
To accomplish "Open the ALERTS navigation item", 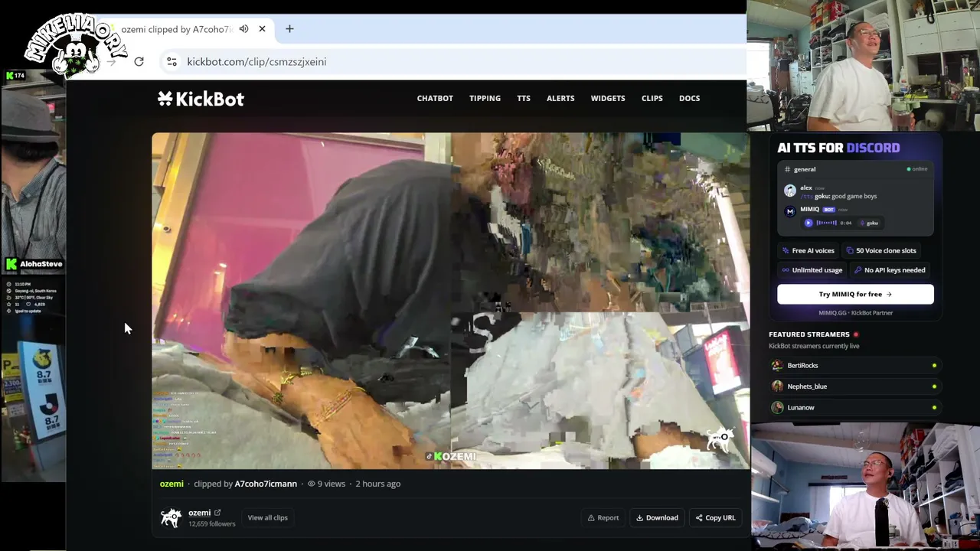I will tap(560, 98).
